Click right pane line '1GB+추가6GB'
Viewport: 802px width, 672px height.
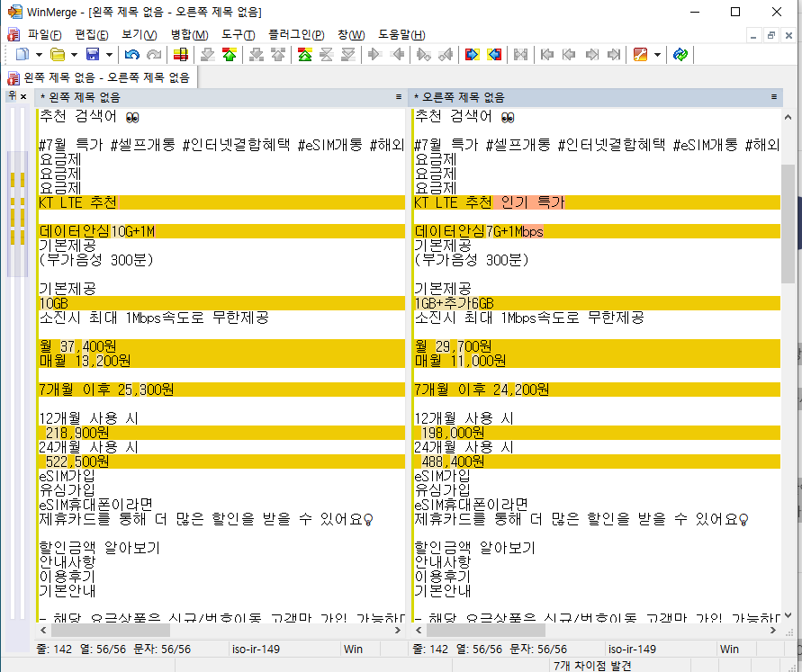(x=597, y=303)
